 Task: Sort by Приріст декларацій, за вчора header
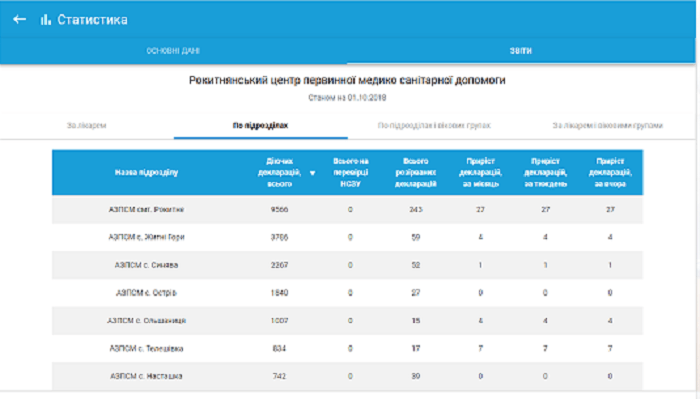pyautogui.click(x=610, y=172)
